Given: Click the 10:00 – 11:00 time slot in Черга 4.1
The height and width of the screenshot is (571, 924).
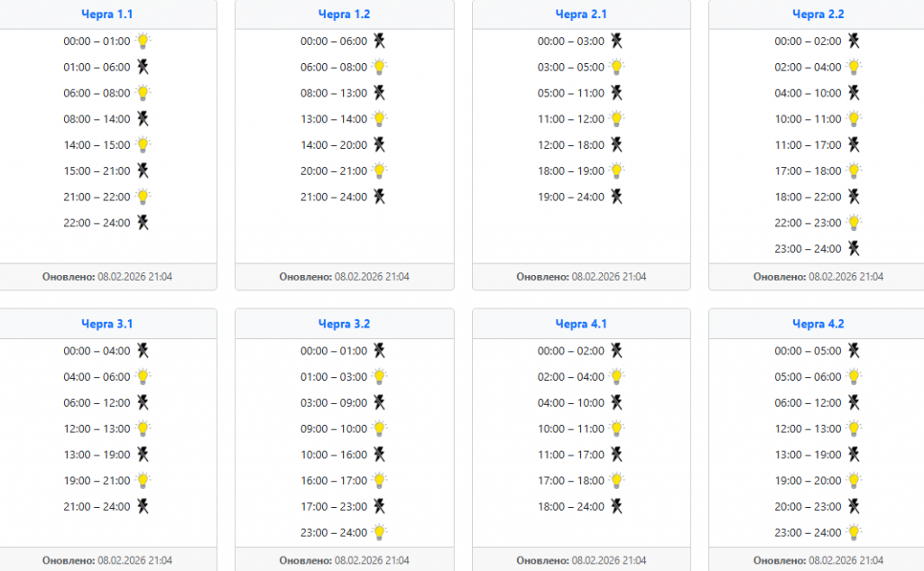Looking at the screenshot, I should 570,428.
